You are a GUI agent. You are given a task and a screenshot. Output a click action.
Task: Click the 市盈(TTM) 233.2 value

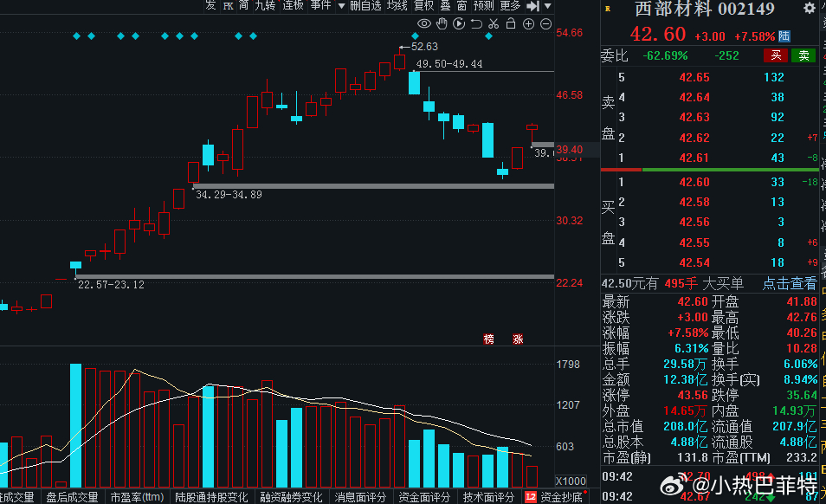tap(802, 457)
